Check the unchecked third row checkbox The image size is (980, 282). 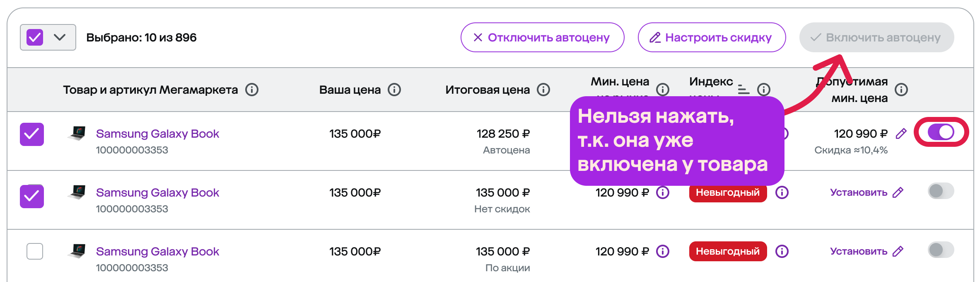click(35, 251)
